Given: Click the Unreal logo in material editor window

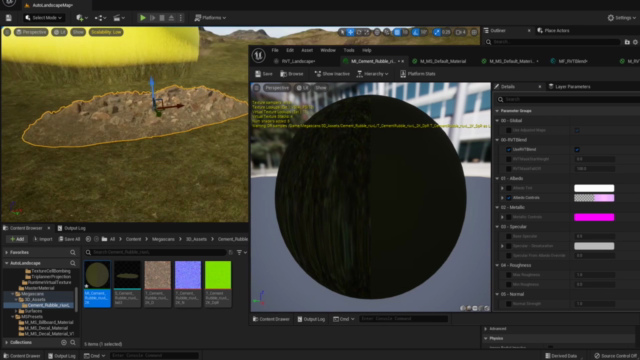Looking at the screenshot, I should 258,55.
